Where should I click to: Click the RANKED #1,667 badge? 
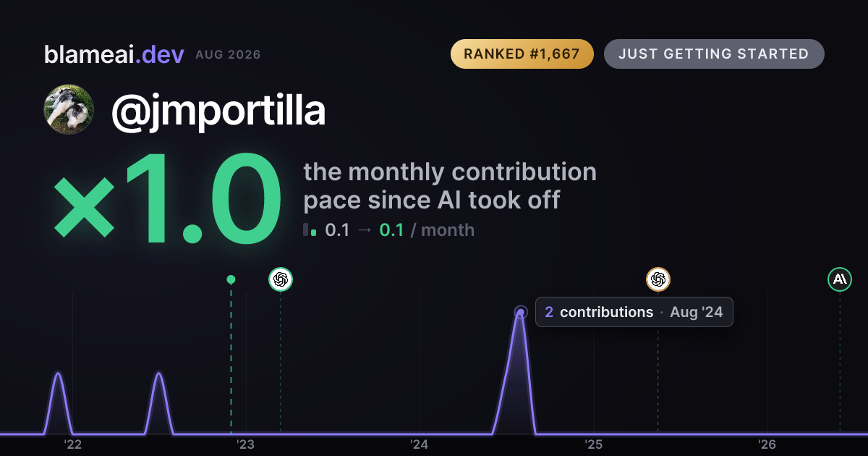pos(522,54)
